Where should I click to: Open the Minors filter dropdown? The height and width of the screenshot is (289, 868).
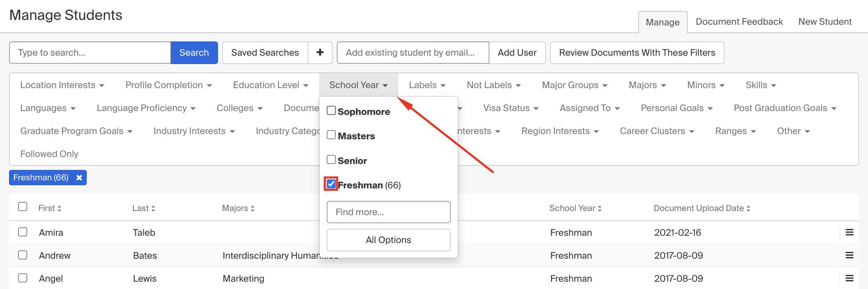click(x=706, y=85)
